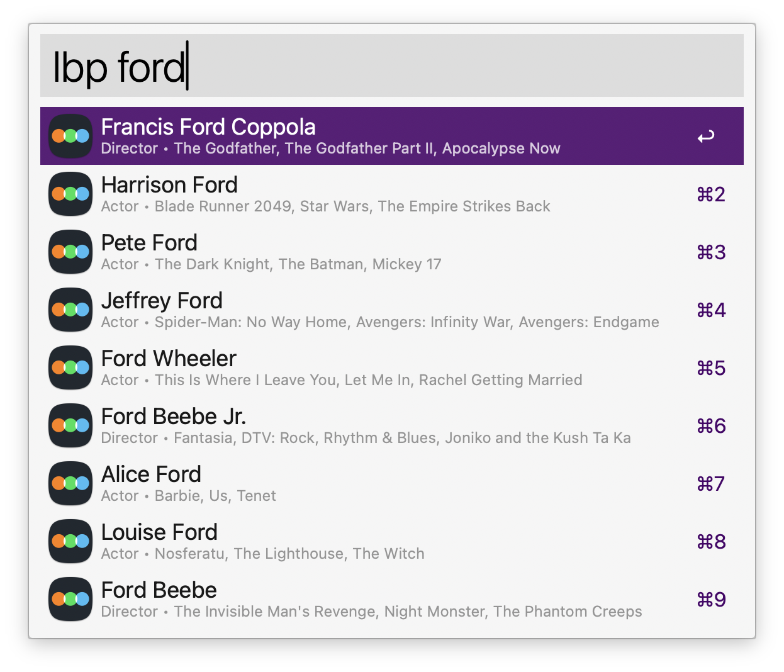The width and height of the screenshot is (784, 672).
Task: Choose Jeffrey Ford's Spider-Man filmography subtitle
Action: point(406,322)
